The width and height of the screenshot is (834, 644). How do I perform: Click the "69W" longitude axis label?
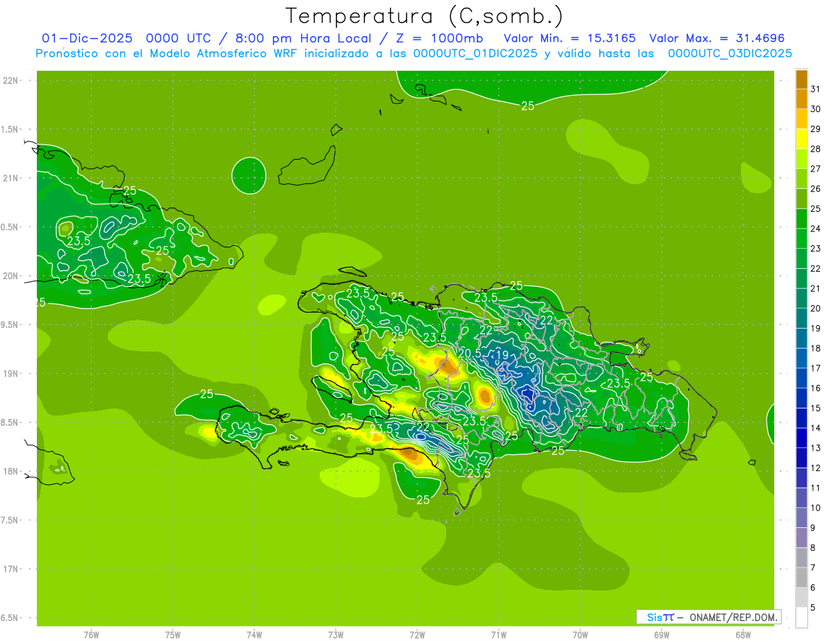662,635
